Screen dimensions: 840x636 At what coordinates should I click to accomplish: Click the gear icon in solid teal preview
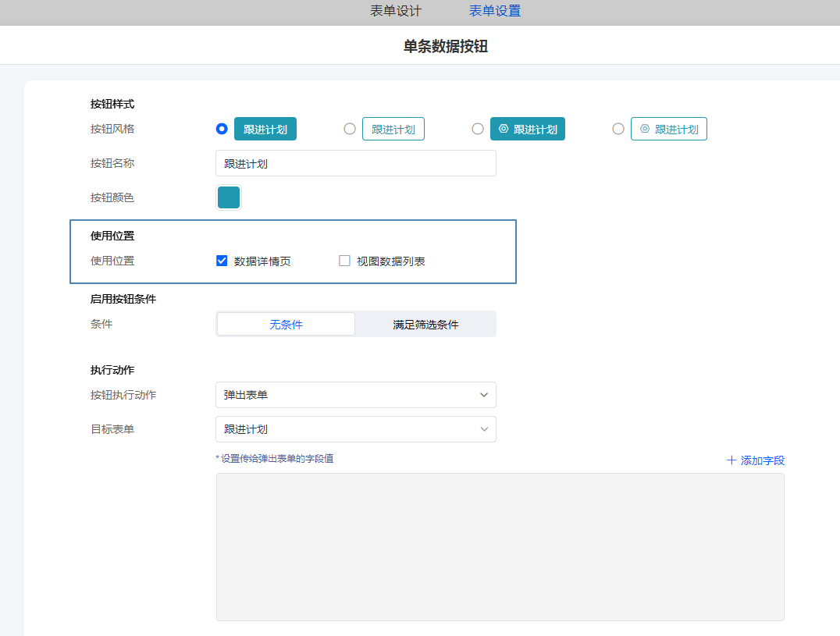[x=504, y=129]
